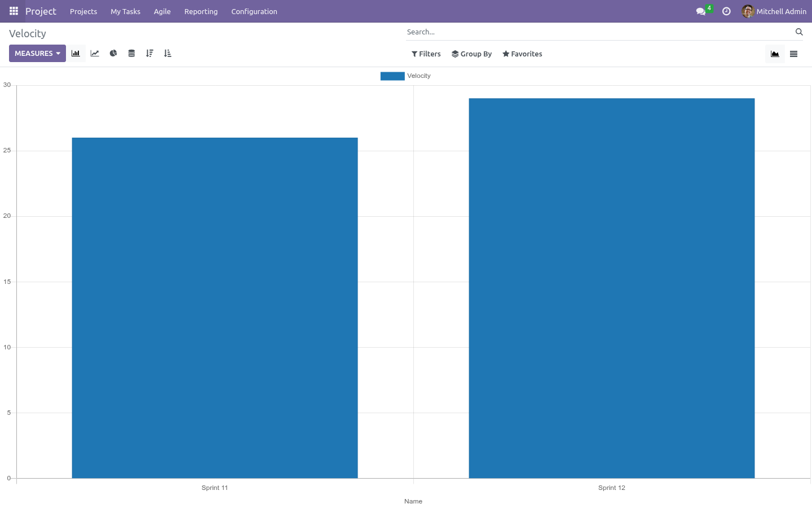The height and width of the screenshot is (508, 812).
Task: Switch to list view icon
Action: click(x=793, y=54)
